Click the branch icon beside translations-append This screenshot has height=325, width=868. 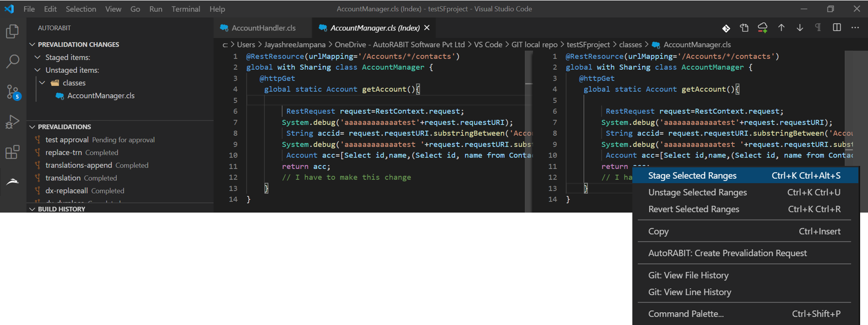[38, 165]
